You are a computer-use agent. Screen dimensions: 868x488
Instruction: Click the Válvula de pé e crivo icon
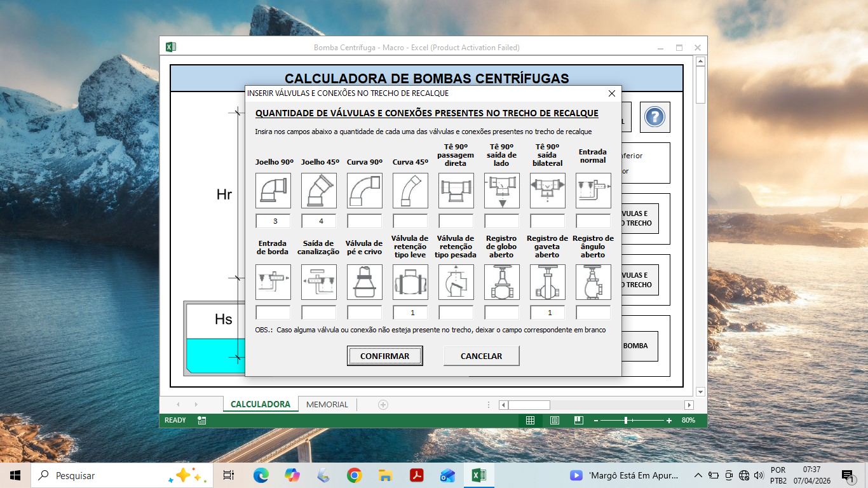[x=365, y=282]
